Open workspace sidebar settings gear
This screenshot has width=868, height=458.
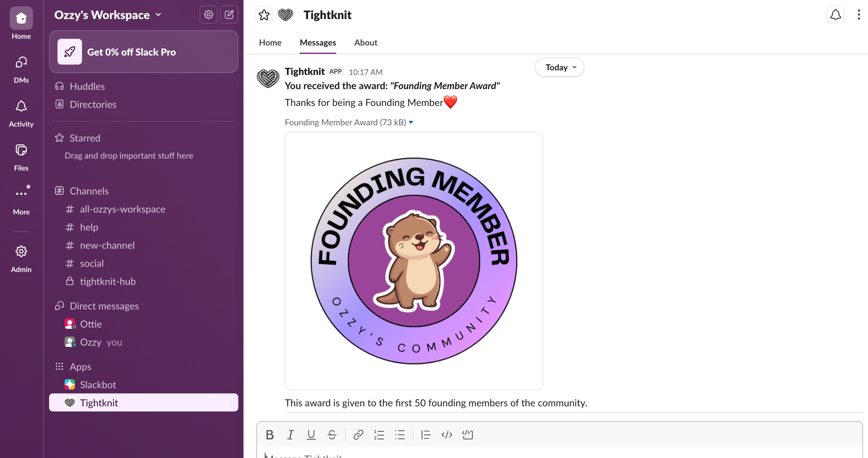208,15
